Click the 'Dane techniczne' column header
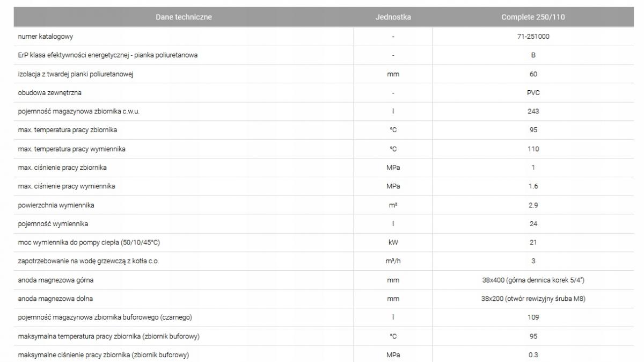This screenshot has width=644, height=362. [184, 17]
